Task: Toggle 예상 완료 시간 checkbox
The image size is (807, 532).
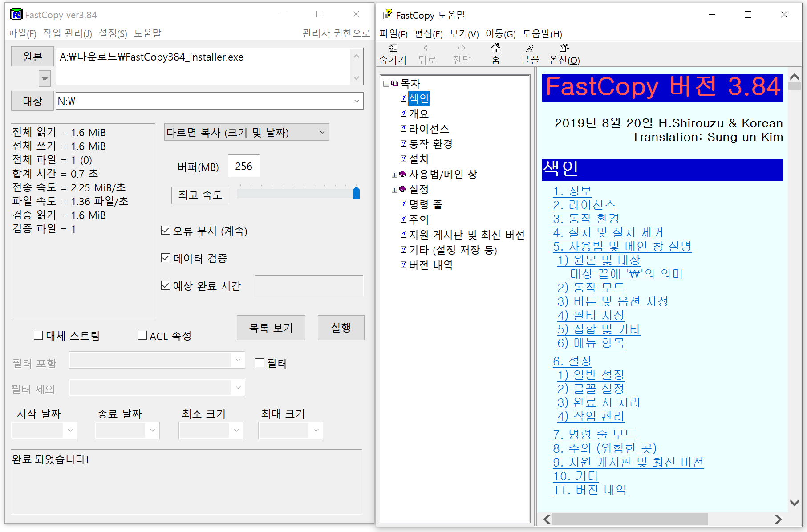Action: (166, 286)
